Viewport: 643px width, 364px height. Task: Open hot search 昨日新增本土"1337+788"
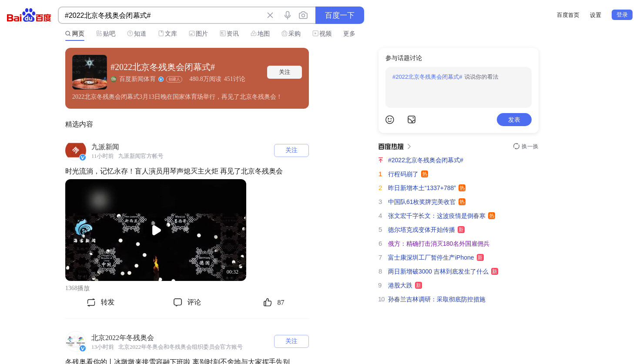(x=422, y=188)
